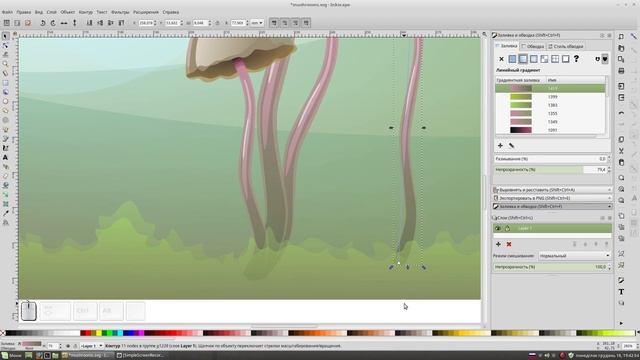Choose radial gradient fill
Image resolution: width=640 pixels, height=360 pixels.
(x=533, y=59)
